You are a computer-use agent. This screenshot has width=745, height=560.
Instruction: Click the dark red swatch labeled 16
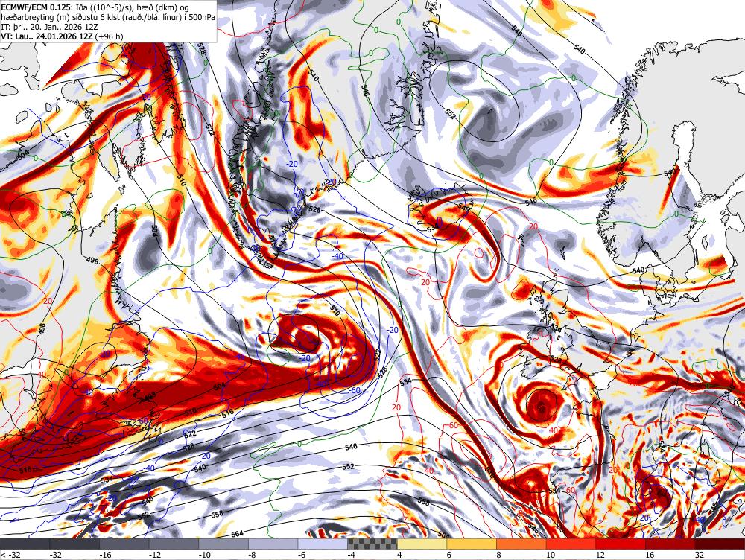pos(670,544)
